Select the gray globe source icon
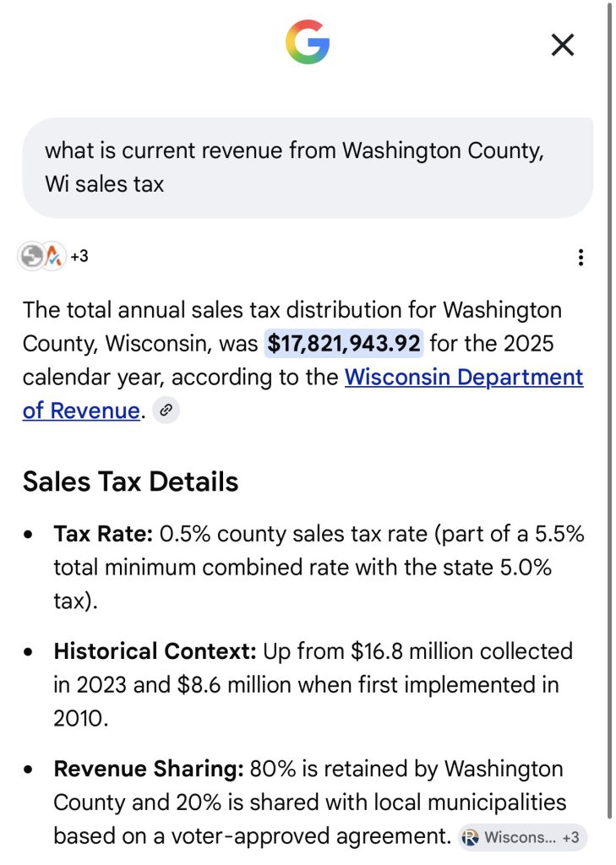 [x=31, y=256]
